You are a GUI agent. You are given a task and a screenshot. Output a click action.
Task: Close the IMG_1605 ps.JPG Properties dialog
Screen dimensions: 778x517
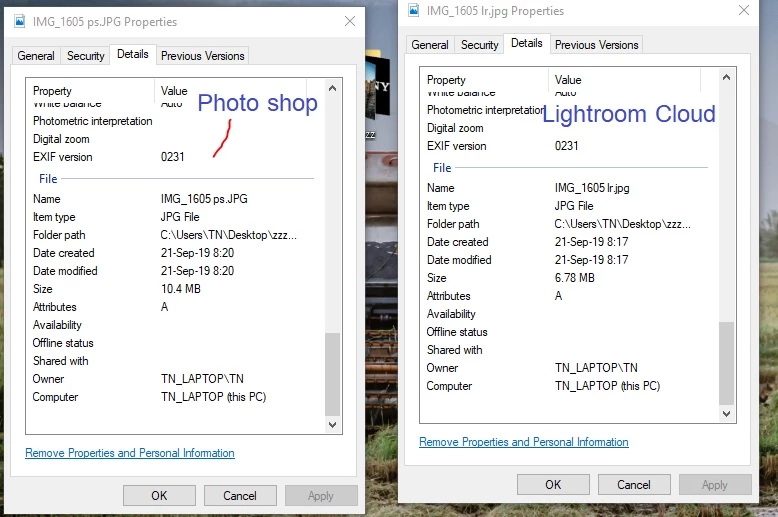(350, 21)
